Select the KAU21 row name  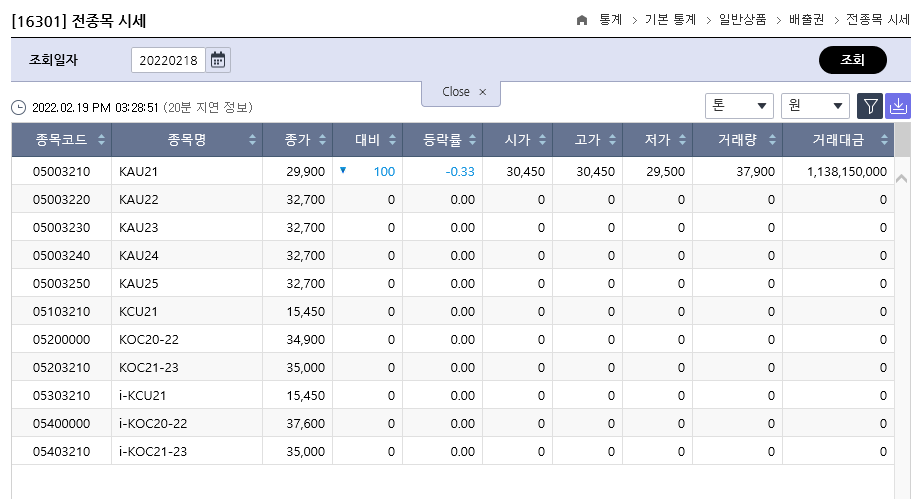tap(138, 172)
